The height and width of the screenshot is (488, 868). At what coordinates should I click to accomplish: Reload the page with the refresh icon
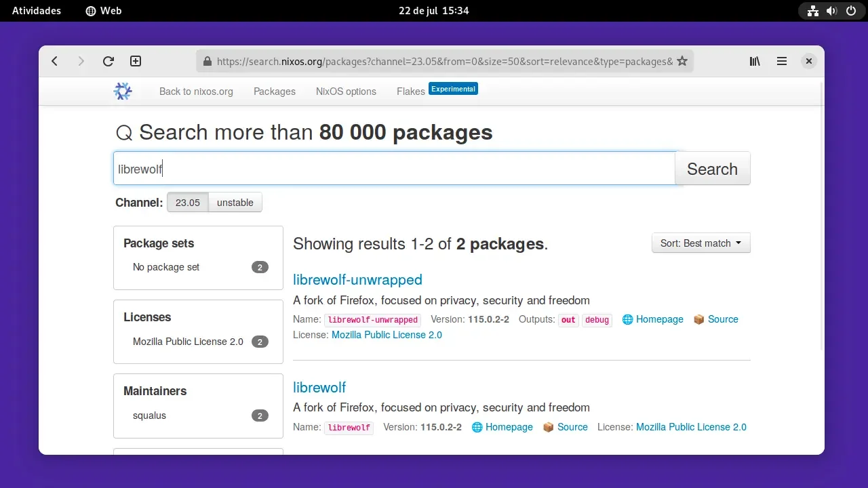click(x=108, y=61)
